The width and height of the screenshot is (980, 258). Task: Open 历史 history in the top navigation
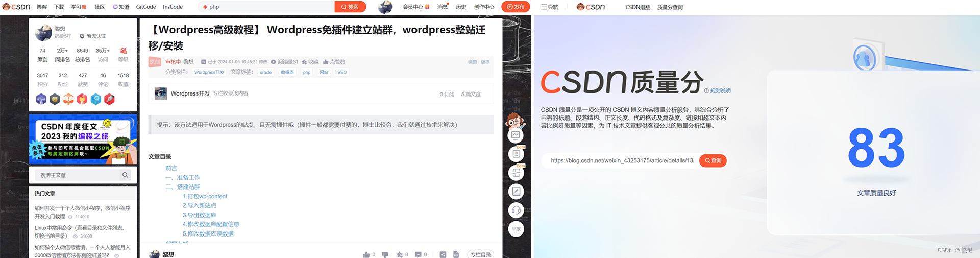[461, 7]
